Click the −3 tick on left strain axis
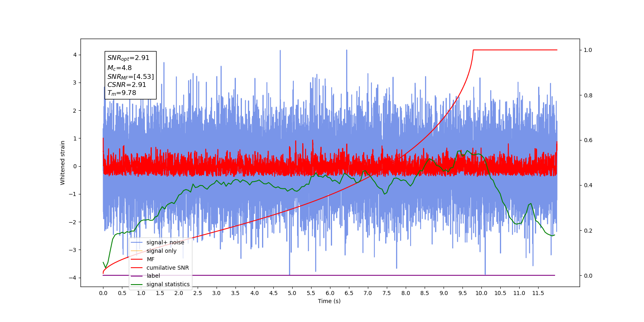The image size is (644, 322). coord(72,250)
